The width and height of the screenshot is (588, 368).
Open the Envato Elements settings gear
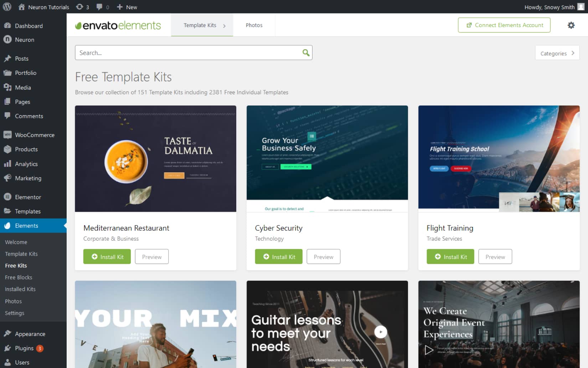coord(571,25)
